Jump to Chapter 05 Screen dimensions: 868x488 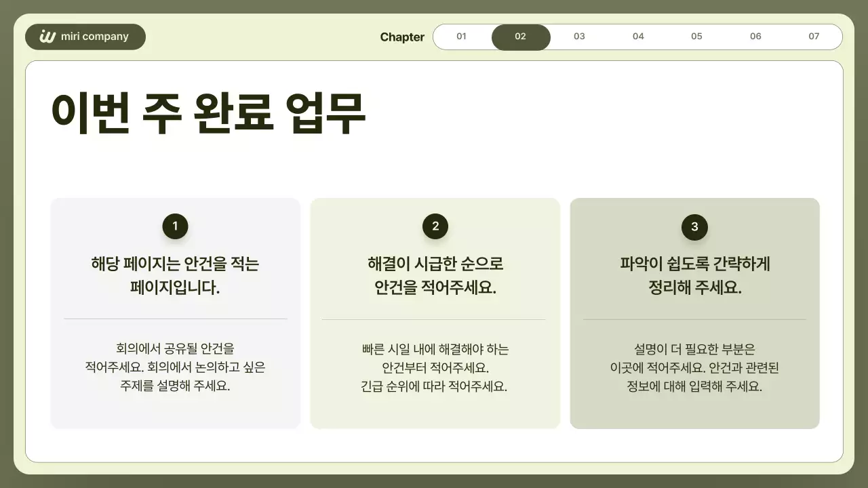pyautogui.click(x=696, y=37)
